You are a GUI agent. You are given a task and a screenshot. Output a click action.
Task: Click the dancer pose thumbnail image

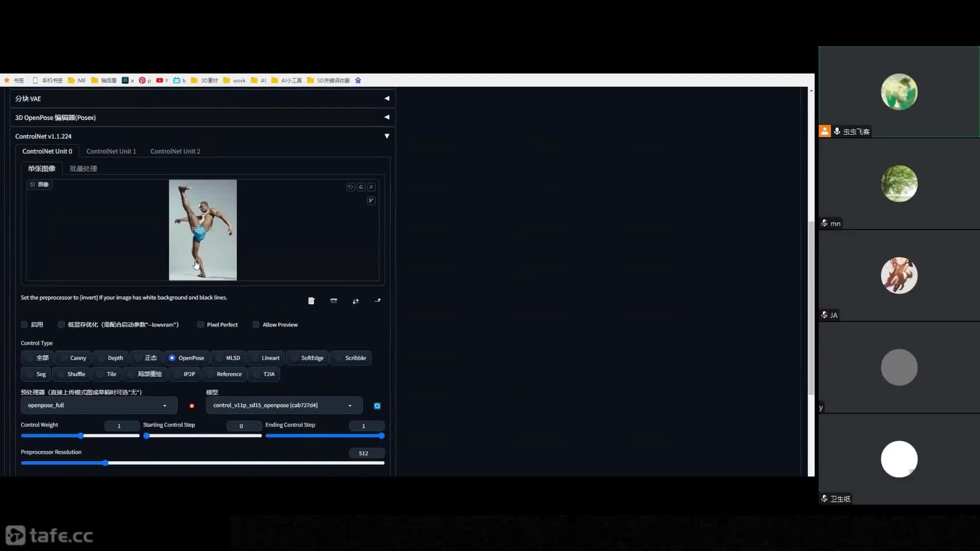point(202,230)
